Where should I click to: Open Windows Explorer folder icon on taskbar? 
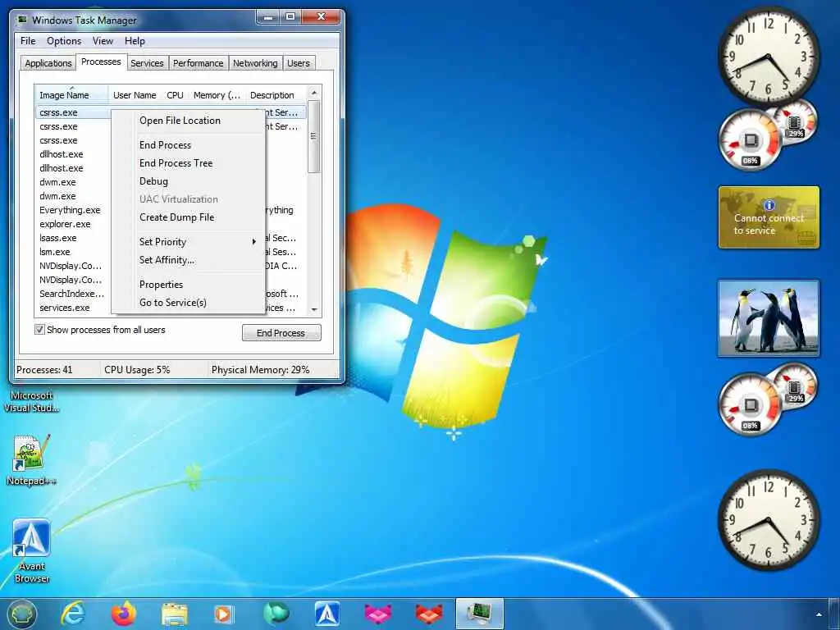click(x=175, y=614)
